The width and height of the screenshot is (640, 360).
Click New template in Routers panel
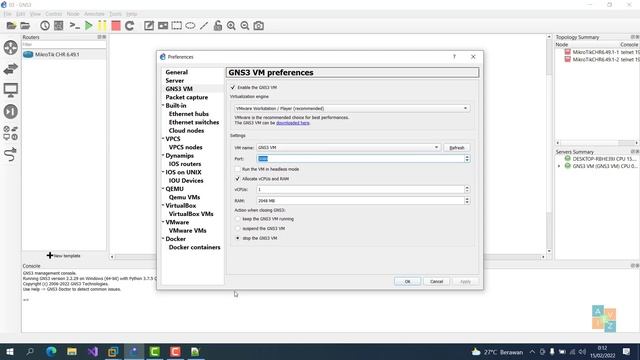(64, 256)
